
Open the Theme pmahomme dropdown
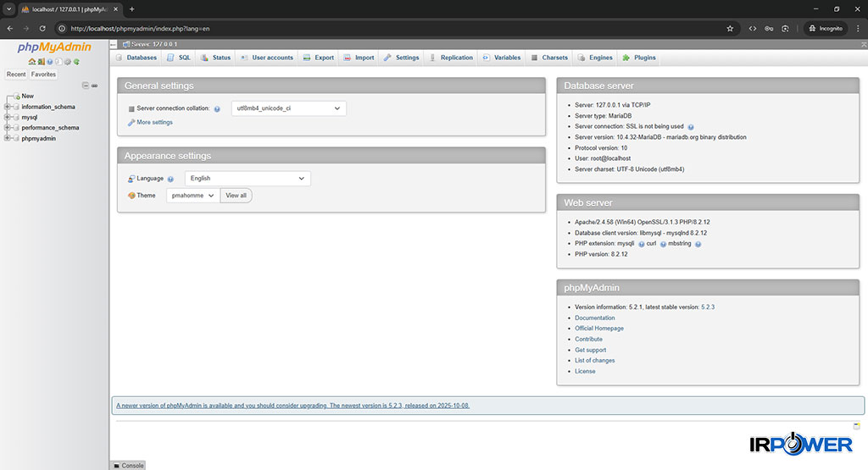192,196
